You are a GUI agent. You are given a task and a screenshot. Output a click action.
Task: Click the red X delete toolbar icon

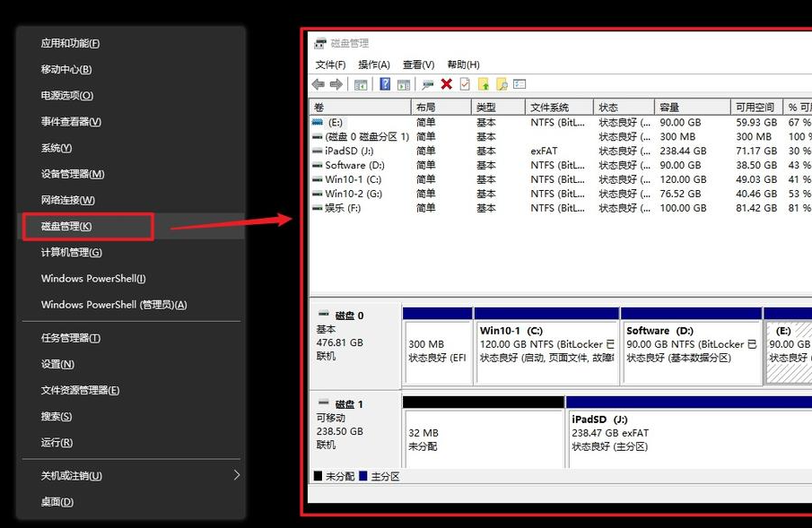pyautogui.click(x=446, y=82)
